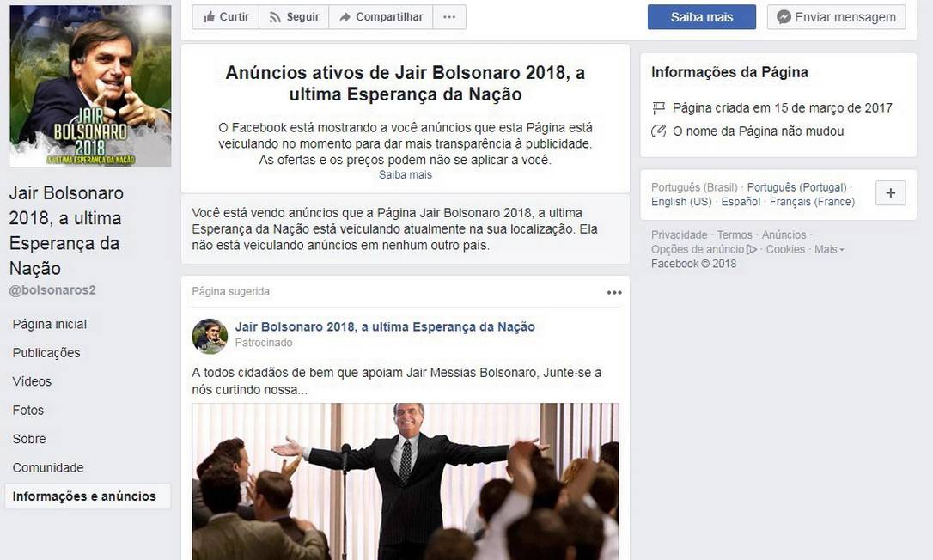Click the page profile picture thumbnail

tap(90, 86)
